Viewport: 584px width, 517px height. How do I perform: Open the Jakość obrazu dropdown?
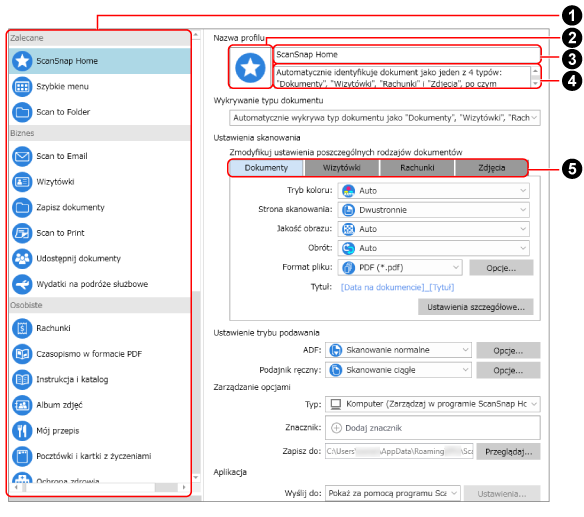tap(433, 229)
